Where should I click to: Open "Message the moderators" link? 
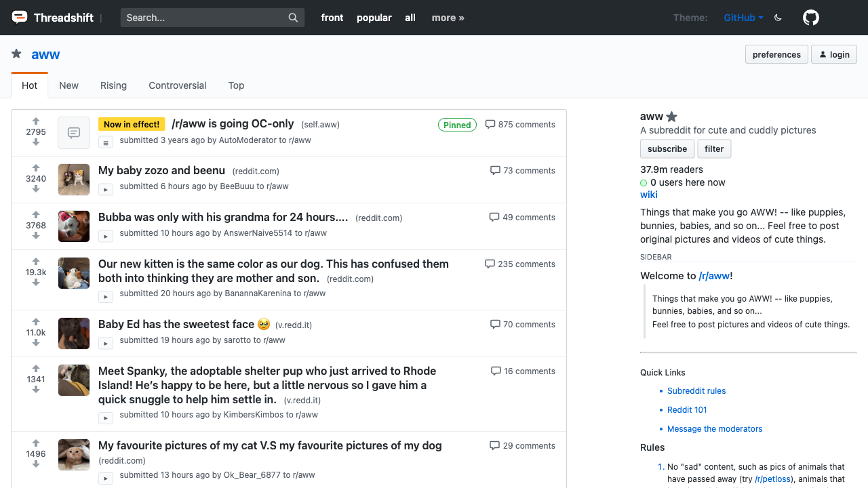pos(715,429)
